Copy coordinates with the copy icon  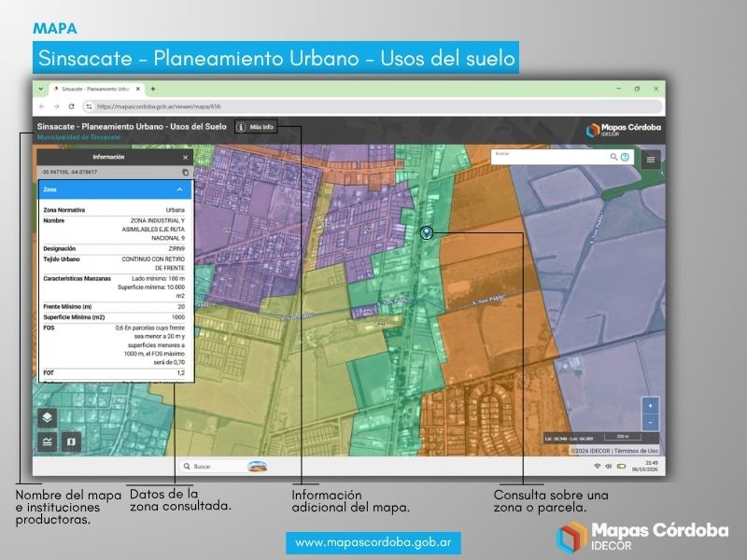185,172
